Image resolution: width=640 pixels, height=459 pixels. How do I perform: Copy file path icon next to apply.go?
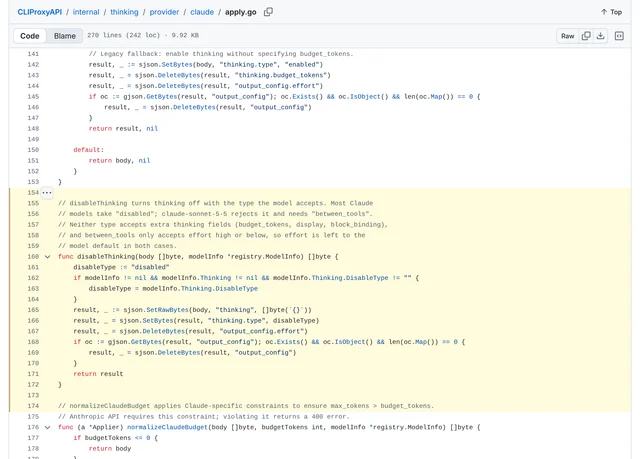click(268, 12)
